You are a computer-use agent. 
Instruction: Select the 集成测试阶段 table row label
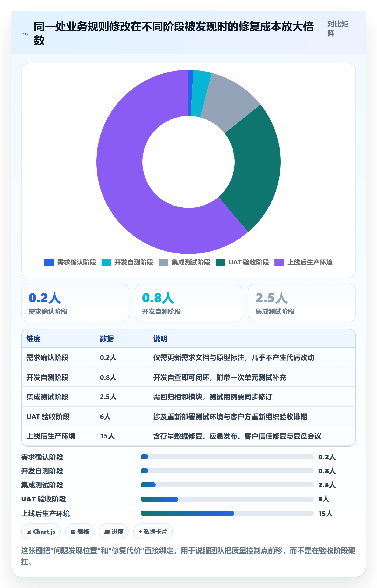(x=47, y=397)
